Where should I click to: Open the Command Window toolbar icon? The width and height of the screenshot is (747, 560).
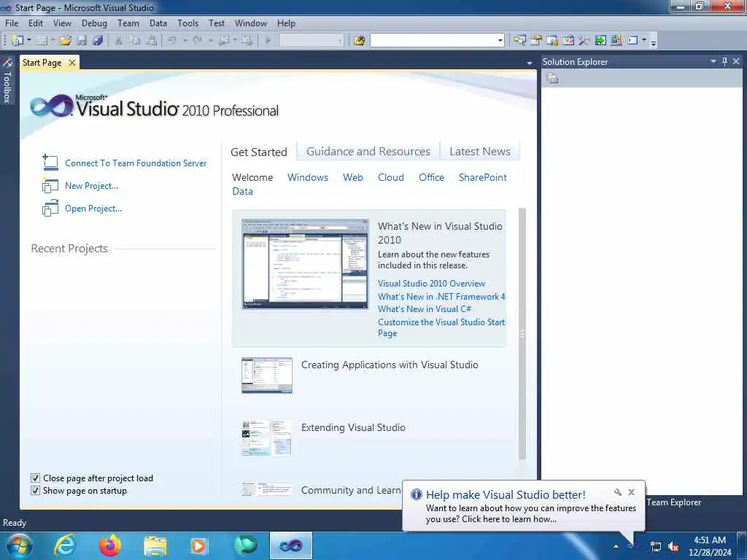(632, 41)
